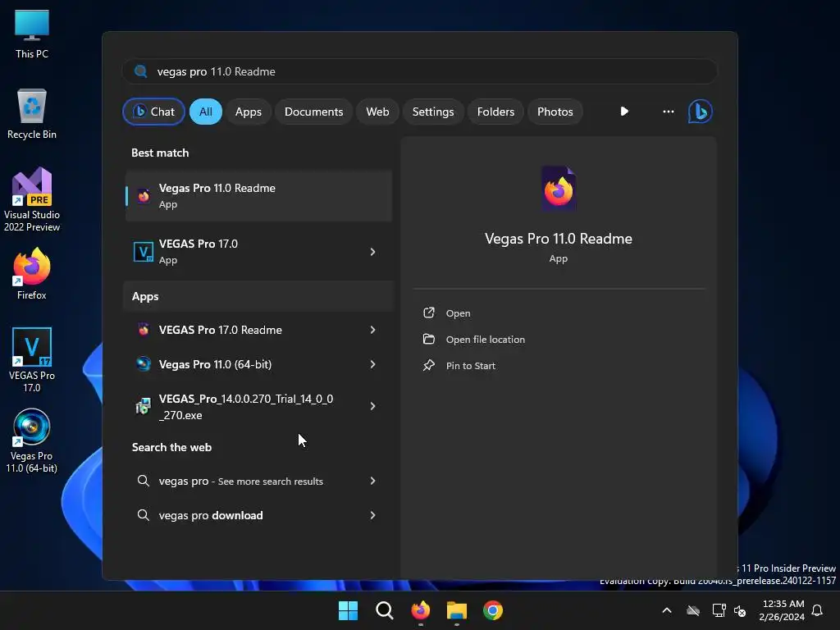Screen dimensions: 840x630
Task: Click Open in the preview pane
Action: [x=458, y=313]
